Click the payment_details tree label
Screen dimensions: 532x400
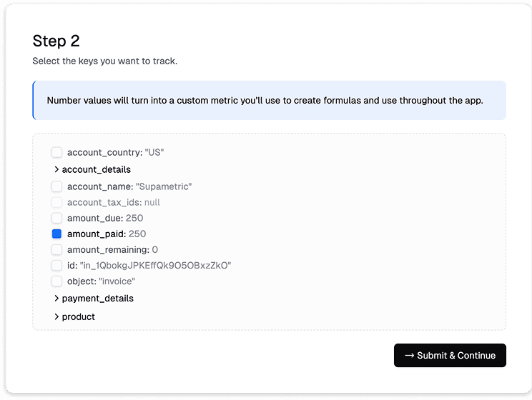98,299
